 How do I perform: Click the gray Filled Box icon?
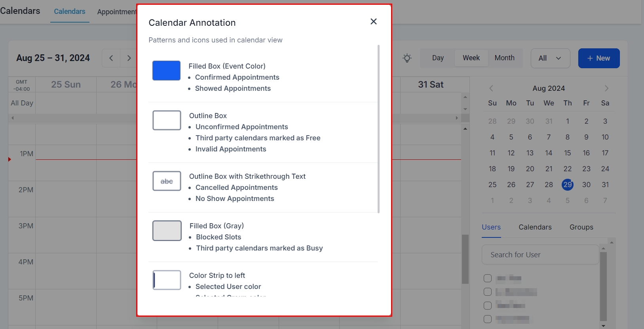(x=167, y=231)
